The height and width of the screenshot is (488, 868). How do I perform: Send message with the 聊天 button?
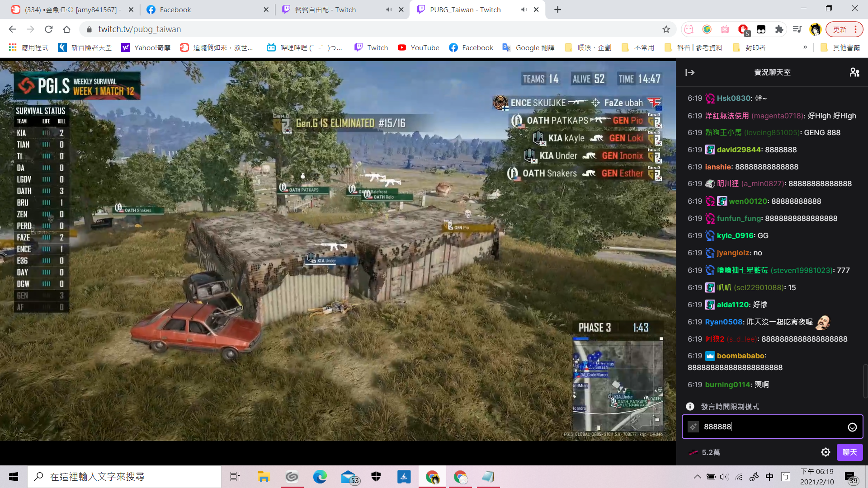(x=849, y=452)
